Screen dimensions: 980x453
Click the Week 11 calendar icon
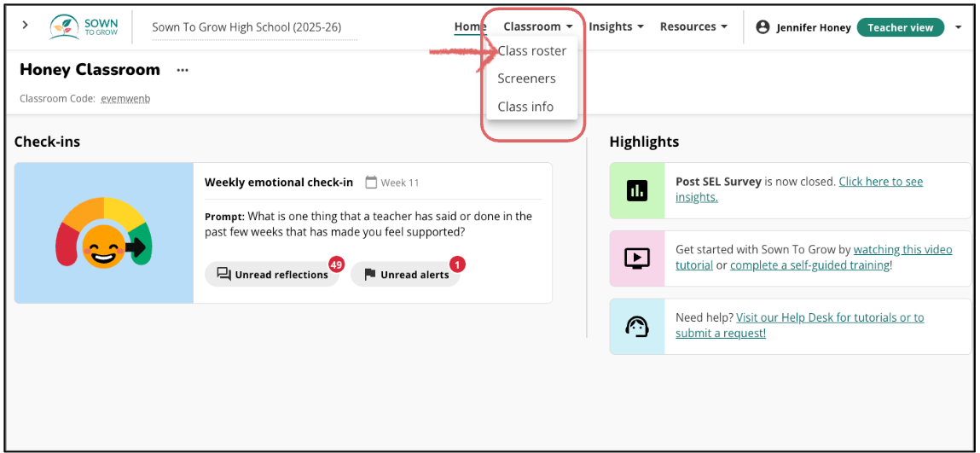point(371,183)
